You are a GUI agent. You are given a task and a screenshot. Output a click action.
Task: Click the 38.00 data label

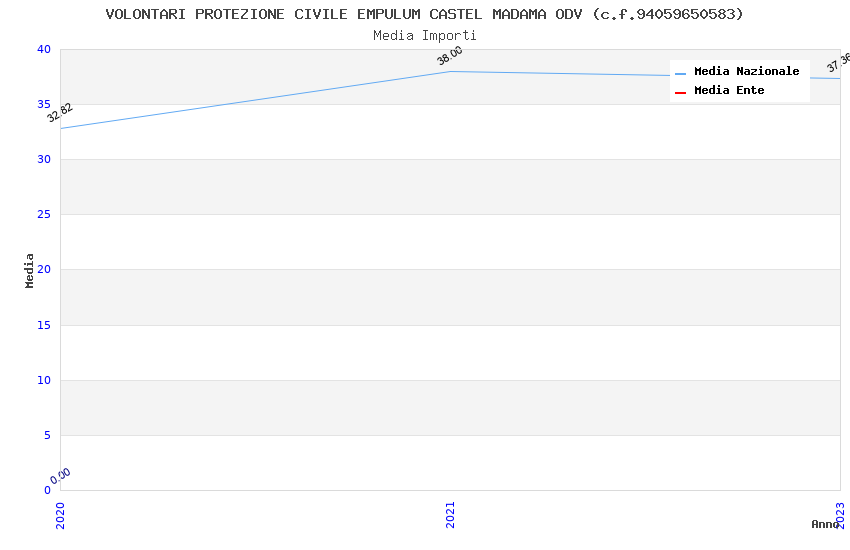(450, 56)
